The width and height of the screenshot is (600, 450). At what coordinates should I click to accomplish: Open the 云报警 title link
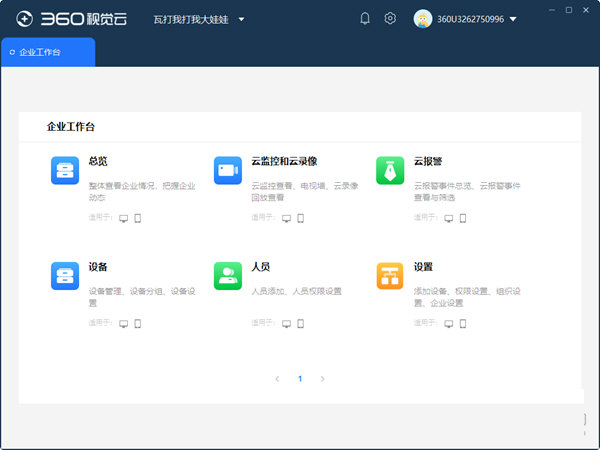[428, 161]
